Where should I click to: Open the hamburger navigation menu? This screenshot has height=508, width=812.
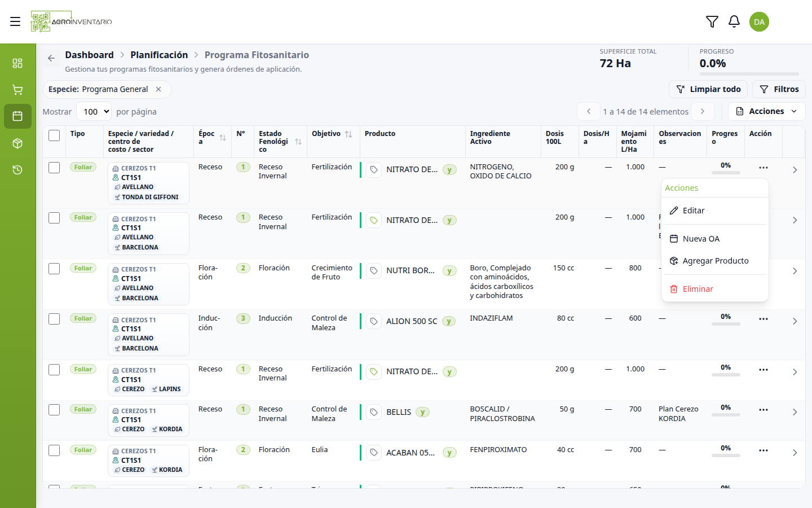coord(15,21)
